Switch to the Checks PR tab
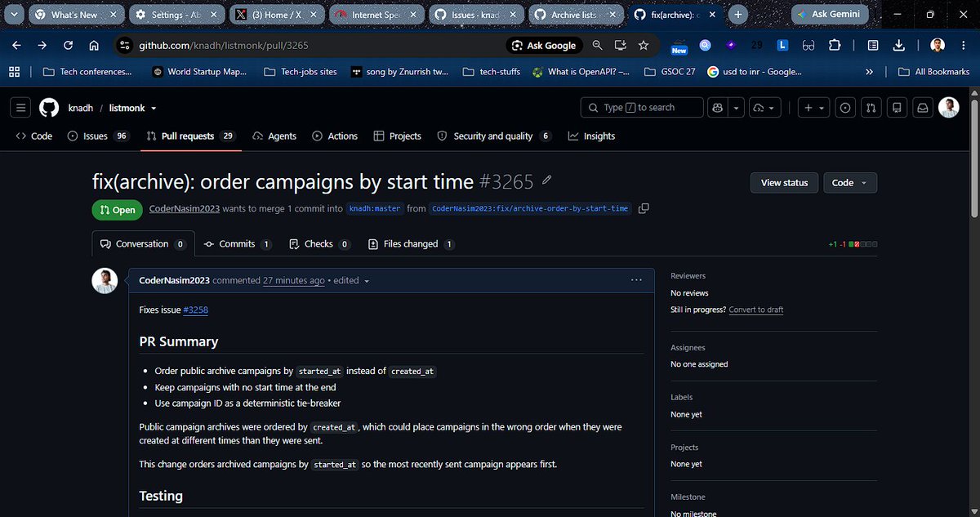Viewport: 980px width, 517px height. tap(319, 244)
